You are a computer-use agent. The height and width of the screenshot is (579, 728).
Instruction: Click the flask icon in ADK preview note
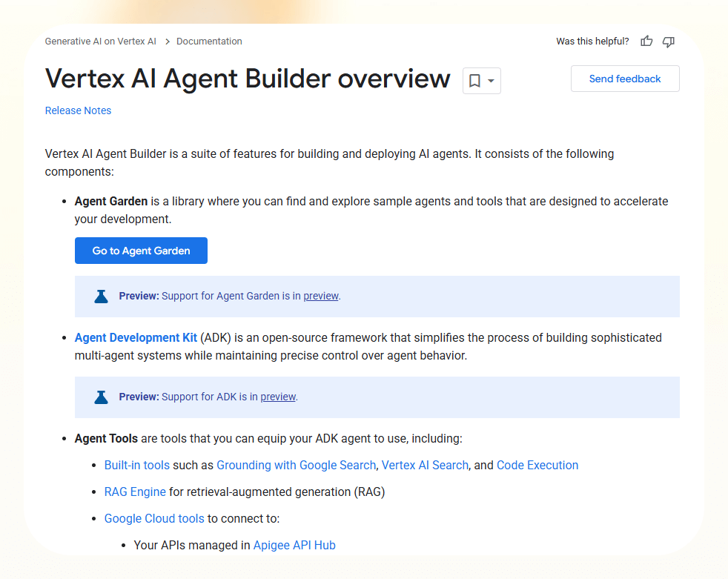point(102,397)
